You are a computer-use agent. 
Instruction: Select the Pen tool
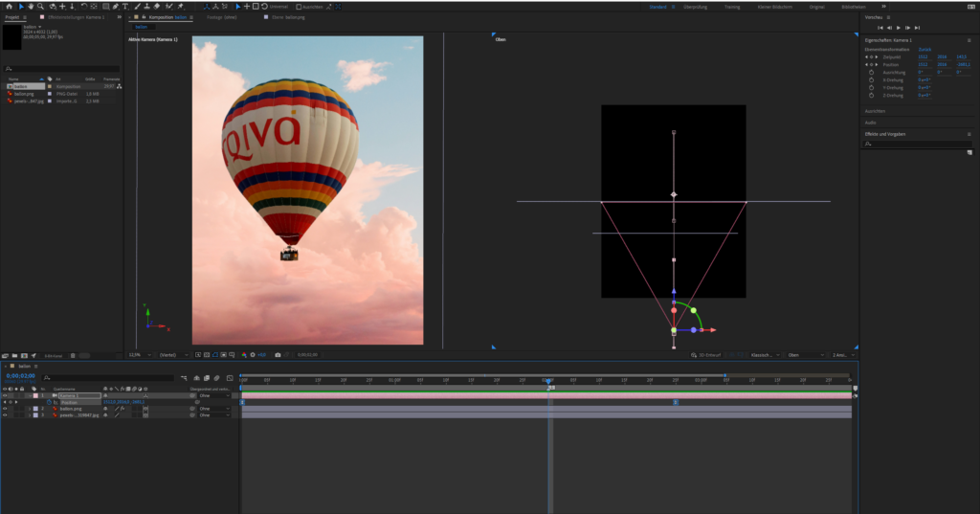(114, 7)
